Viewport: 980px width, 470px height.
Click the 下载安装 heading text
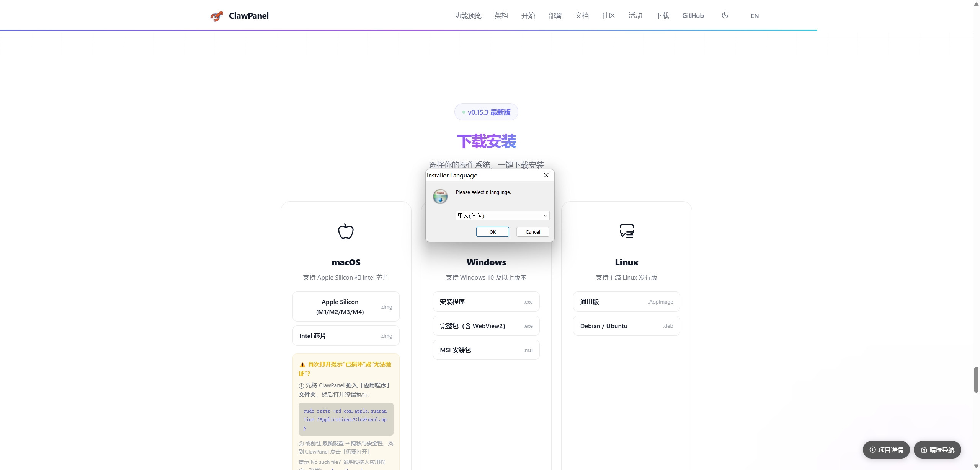click(486, 141)
